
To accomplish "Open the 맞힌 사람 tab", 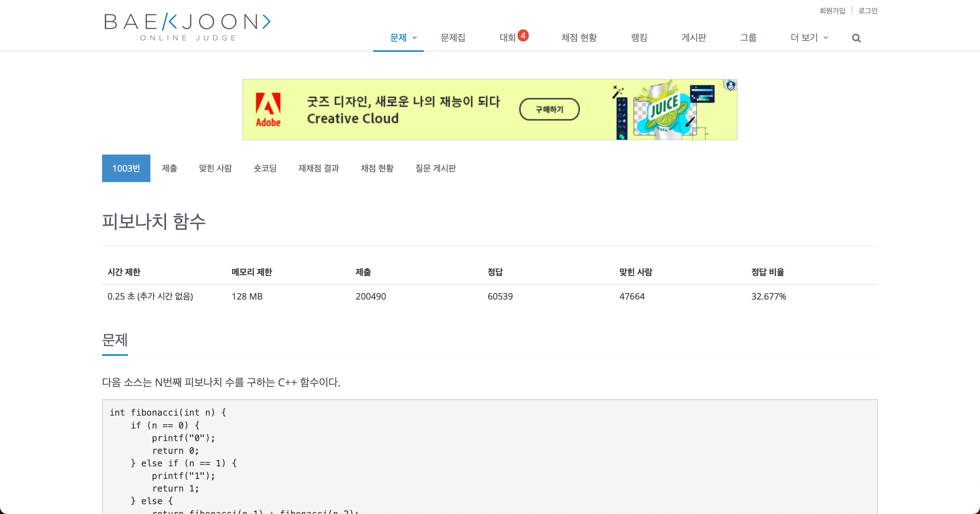I will [x=215, y=168].
